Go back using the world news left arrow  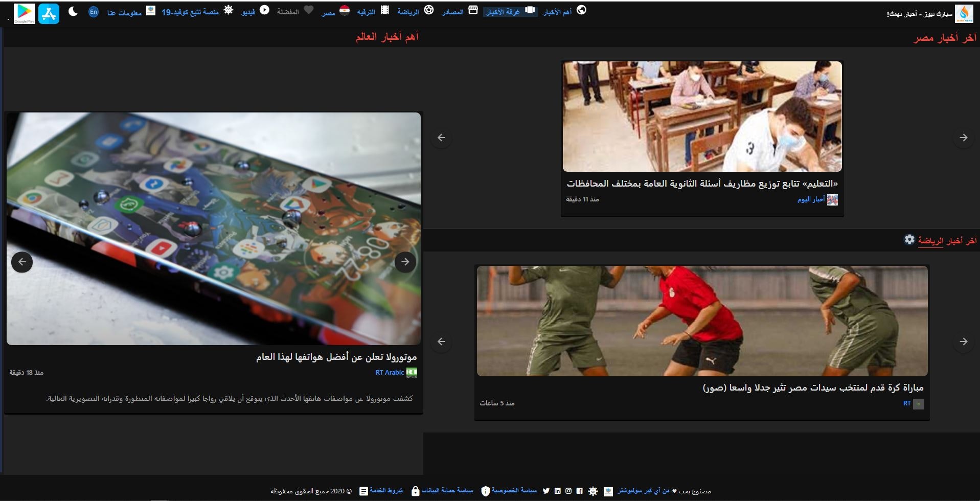pos(22,261)
